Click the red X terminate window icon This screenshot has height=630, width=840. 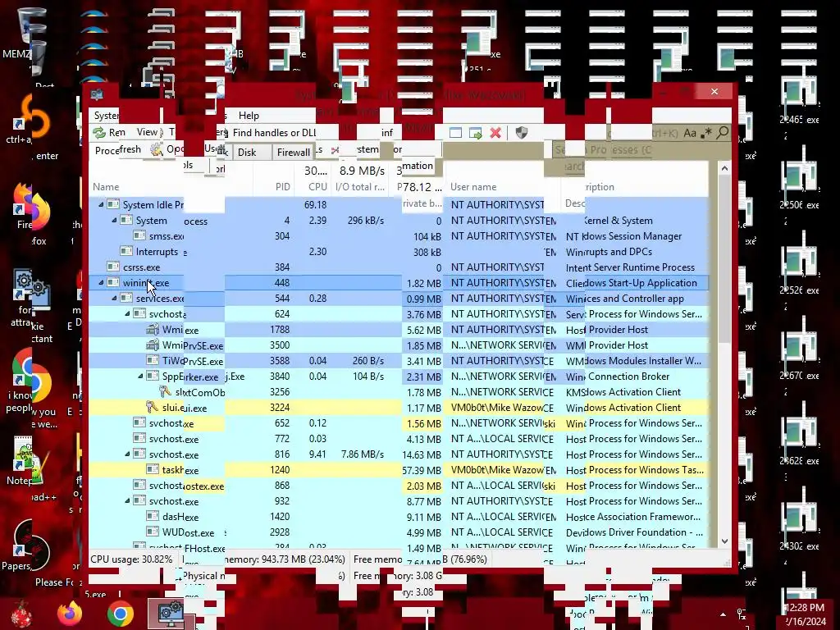495,133
